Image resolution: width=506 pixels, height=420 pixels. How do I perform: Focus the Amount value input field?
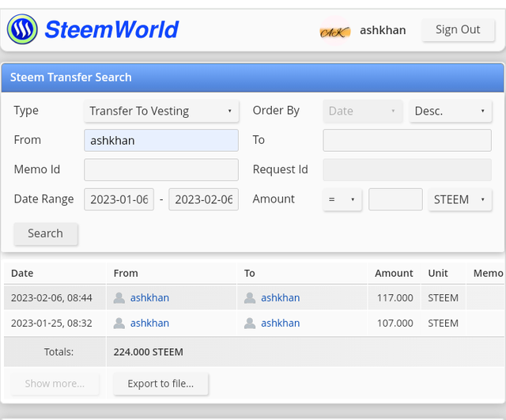(395, 199)
